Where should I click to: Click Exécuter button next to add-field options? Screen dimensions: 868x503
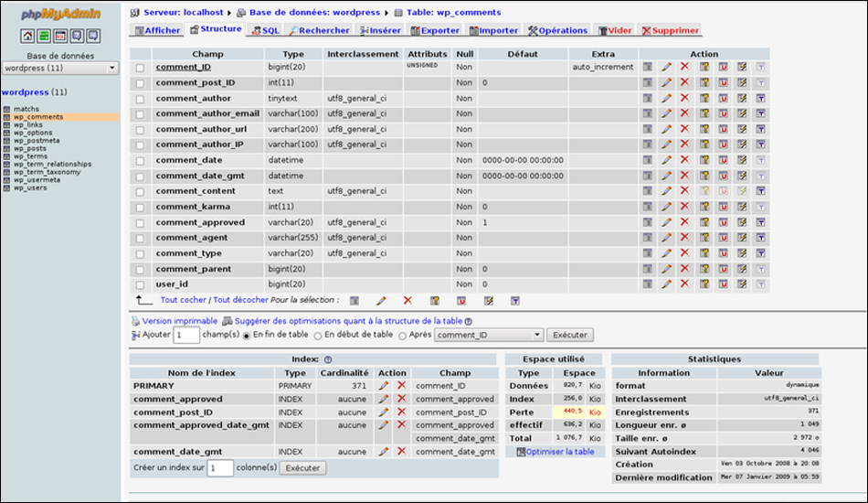pos(570,335)
